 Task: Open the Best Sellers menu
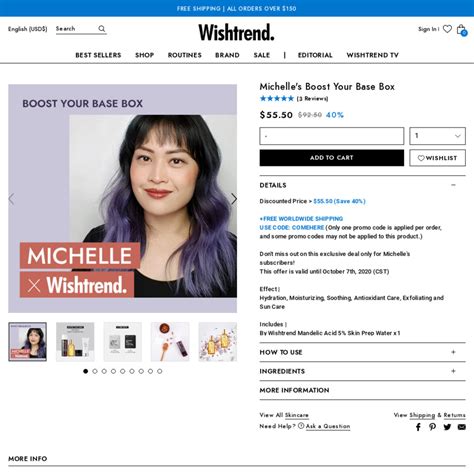click(x=98, y=55)
